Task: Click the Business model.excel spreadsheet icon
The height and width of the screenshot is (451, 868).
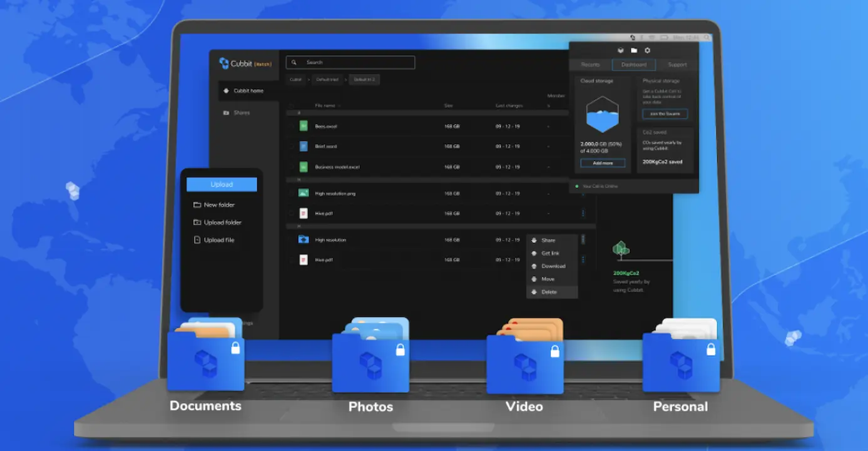Action: pyautogui.click(x=304, y=167)
